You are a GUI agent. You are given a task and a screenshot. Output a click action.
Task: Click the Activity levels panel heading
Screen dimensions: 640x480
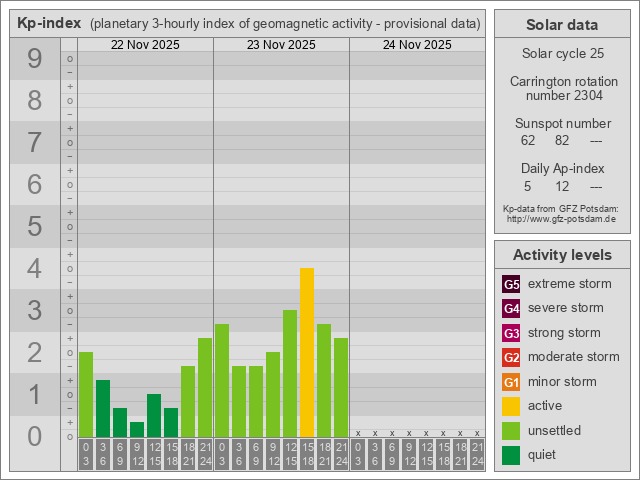point(561,255)
